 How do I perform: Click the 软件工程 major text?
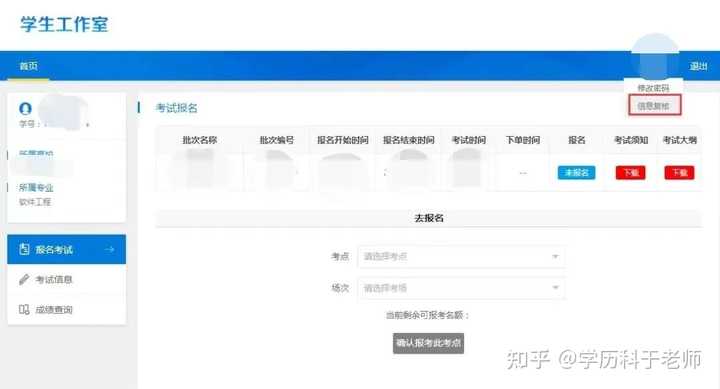(35, 202)
